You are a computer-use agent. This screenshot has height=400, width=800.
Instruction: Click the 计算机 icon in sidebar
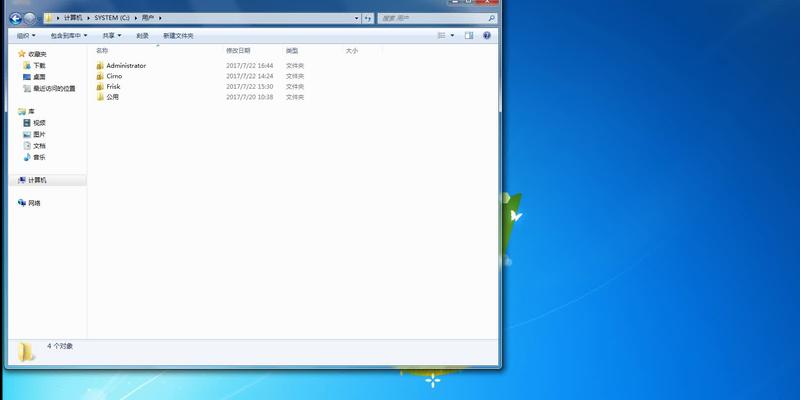[21, 180]
